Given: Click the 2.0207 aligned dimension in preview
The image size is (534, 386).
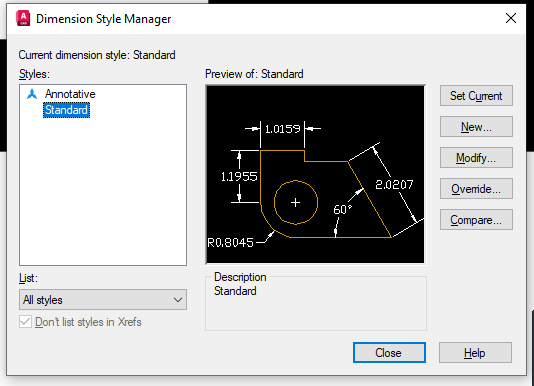Looking at the screenshot, I should tap(394, 184).
